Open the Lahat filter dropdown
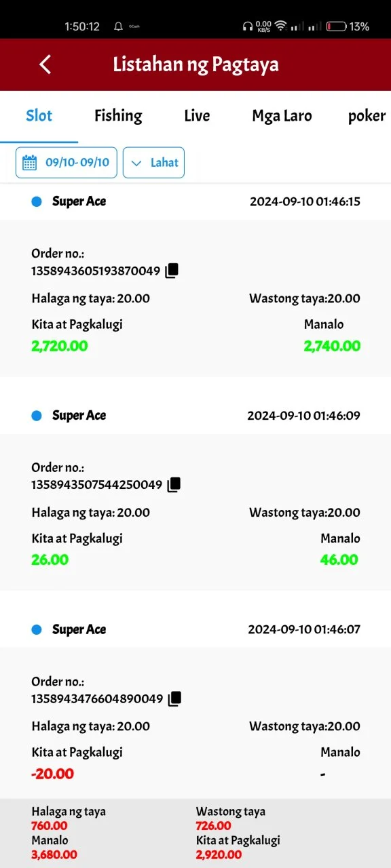Image resolution: width=391 pixels, height=868 pixels. coord(153,163)
